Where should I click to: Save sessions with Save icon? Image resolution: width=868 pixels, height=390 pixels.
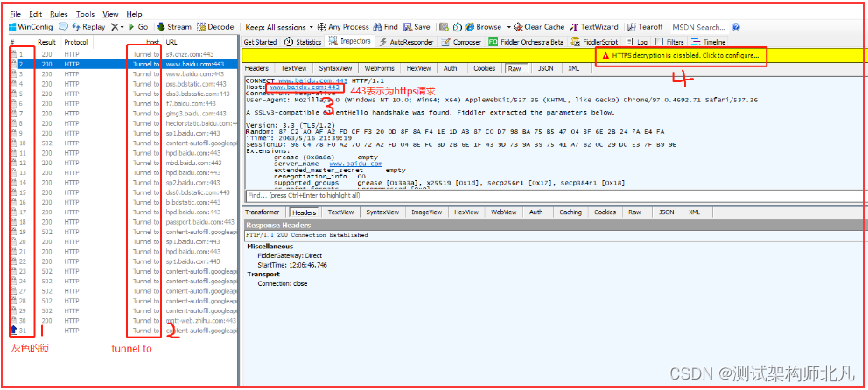(x=416, y=26)
